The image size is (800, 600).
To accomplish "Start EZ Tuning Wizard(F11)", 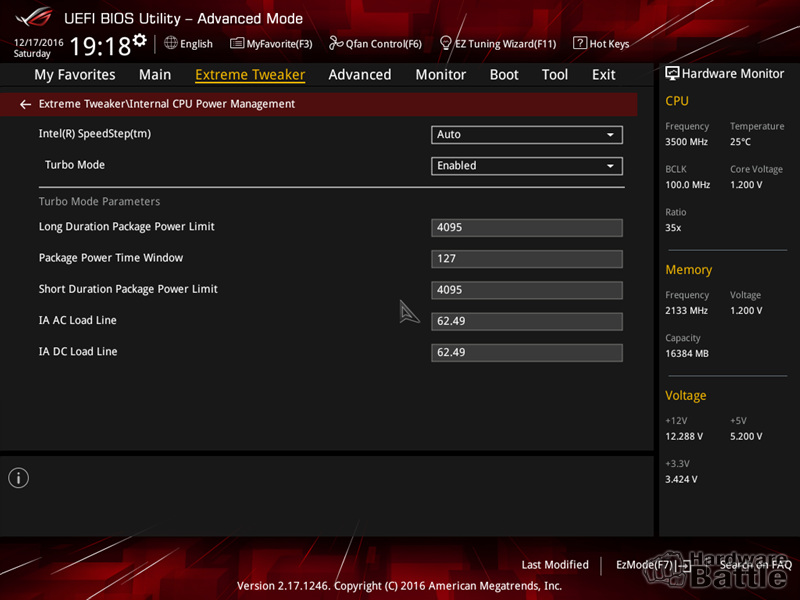I will [506, 44].
